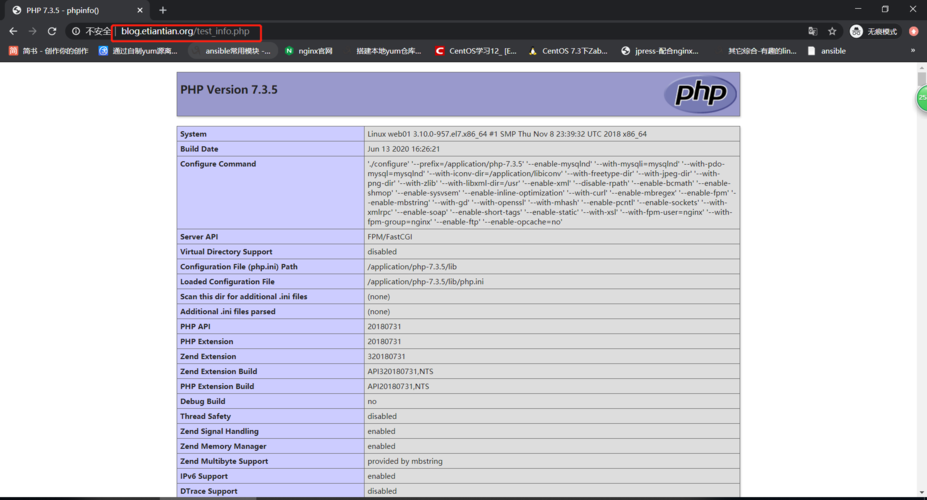Click the DTrace Support label

(x=209, y=491)
